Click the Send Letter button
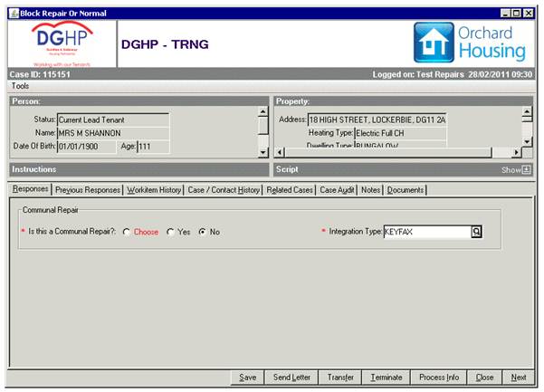This screenshot has width=544, height=392. [291, 378]
